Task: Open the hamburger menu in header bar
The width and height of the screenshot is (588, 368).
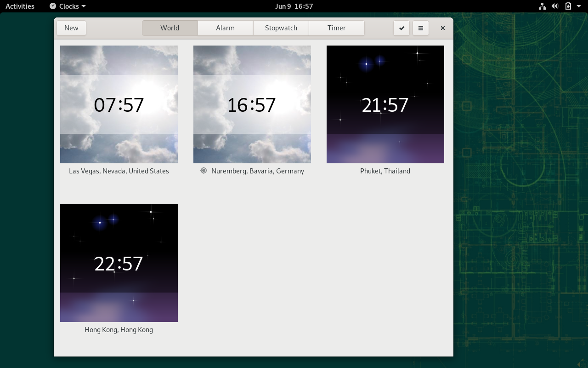Action: pyautogui.click(x=420, y=28)
